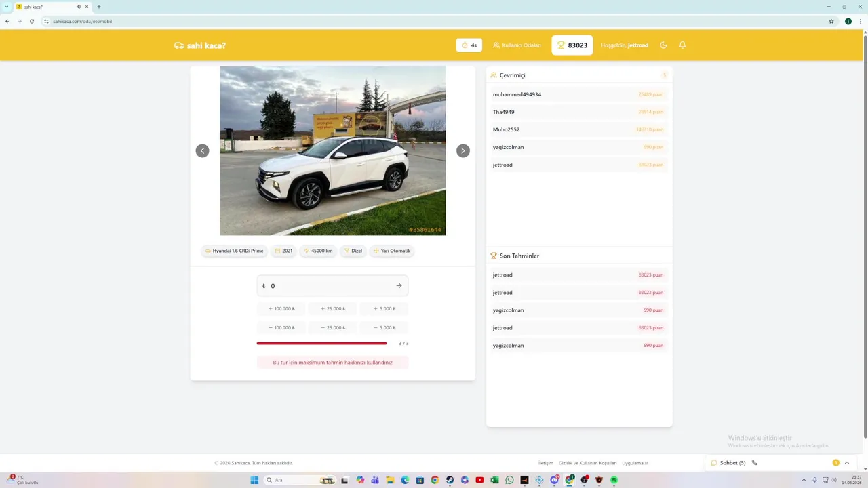The width and height of the screenshot is (868, 488).
Task: Submit guess with the arrow icon
Action: click(399, 286)
